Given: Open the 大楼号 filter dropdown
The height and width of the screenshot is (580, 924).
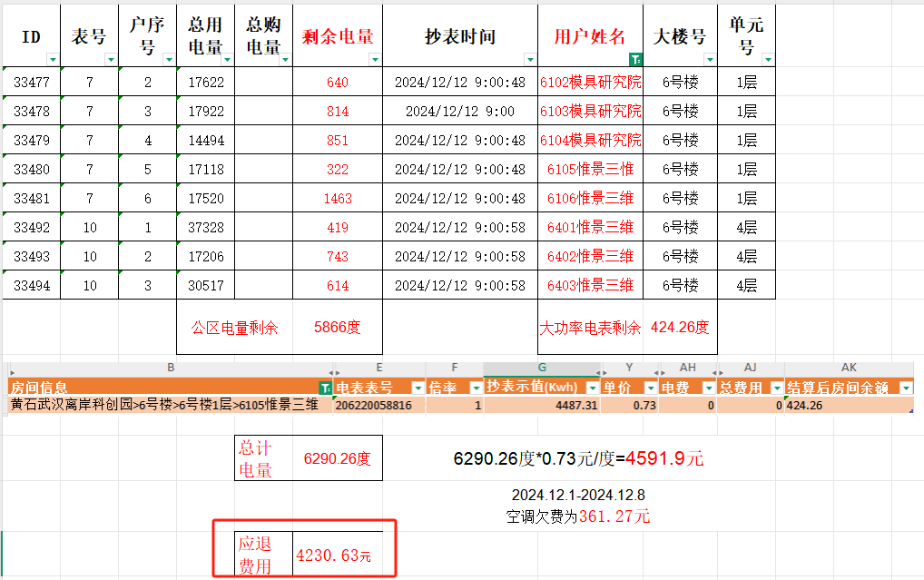Looking at the screenshot, I should click(709, 59).
